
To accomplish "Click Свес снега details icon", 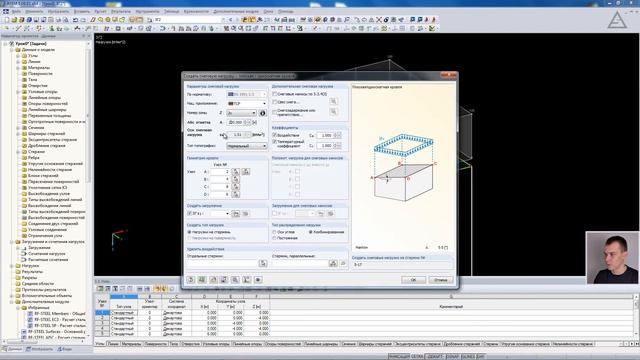I will 333,101.
